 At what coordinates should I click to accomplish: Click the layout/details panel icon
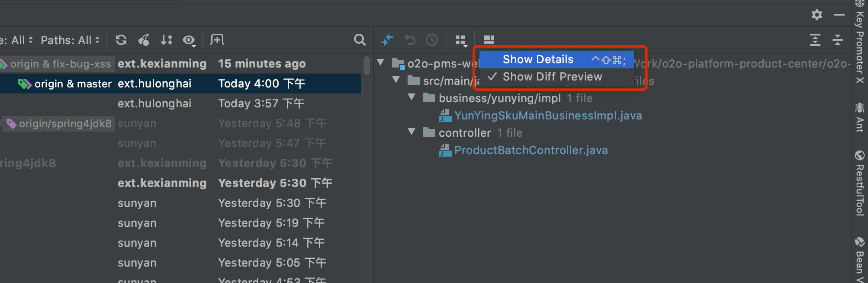click(489, 40)
